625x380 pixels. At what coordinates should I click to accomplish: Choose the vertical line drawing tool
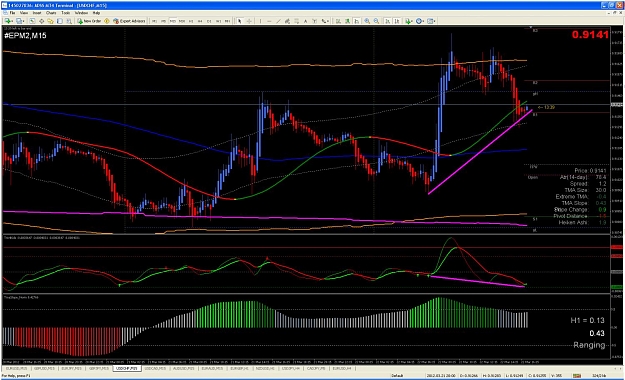[261, 21]
